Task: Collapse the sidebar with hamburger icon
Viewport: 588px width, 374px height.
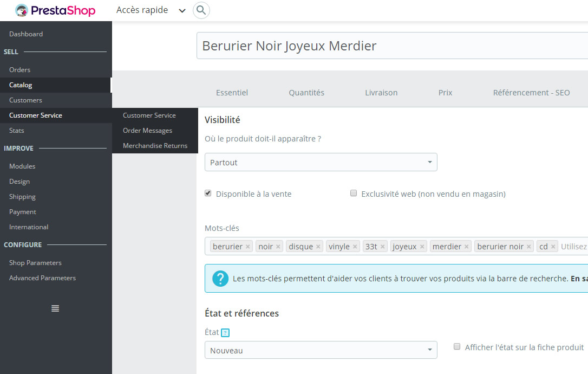Action: (x=55, y=308)
